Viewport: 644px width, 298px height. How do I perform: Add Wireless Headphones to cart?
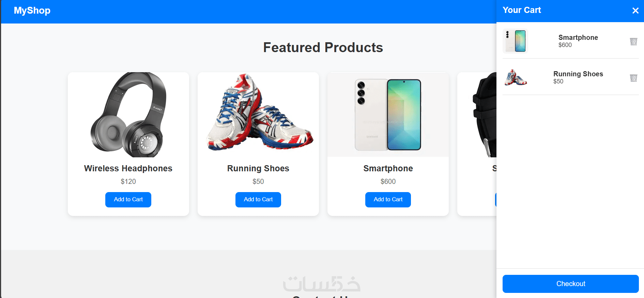coord(128,200)
